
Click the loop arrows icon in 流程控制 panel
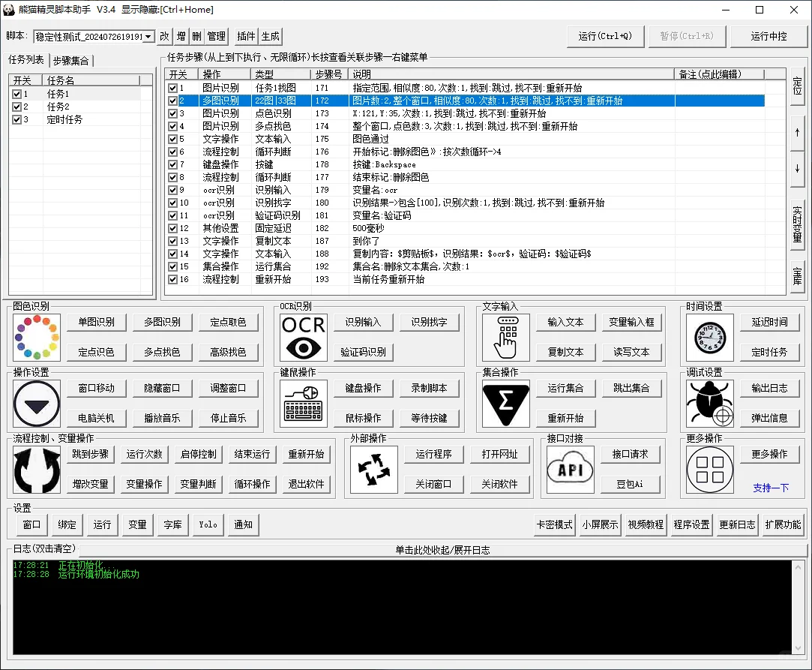click(36, 470)
